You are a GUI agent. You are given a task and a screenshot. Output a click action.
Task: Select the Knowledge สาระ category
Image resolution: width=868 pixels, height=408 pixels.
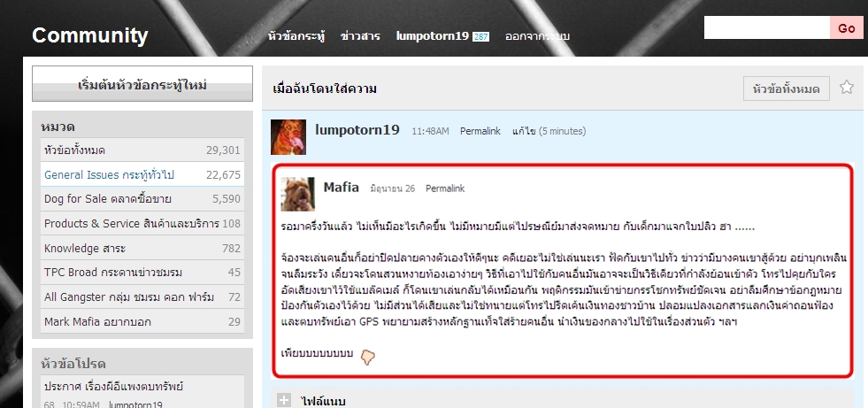[x=142, y=248]
